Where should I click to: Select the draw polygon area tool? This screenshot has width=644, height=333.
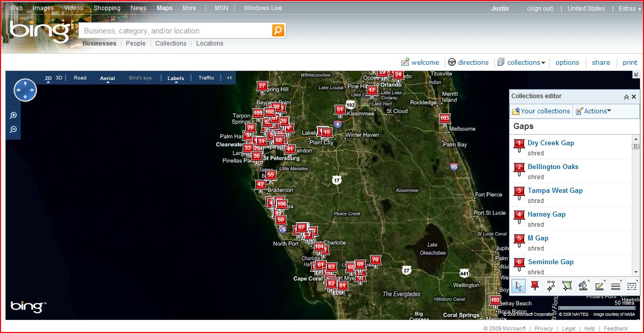pos(567,286)
